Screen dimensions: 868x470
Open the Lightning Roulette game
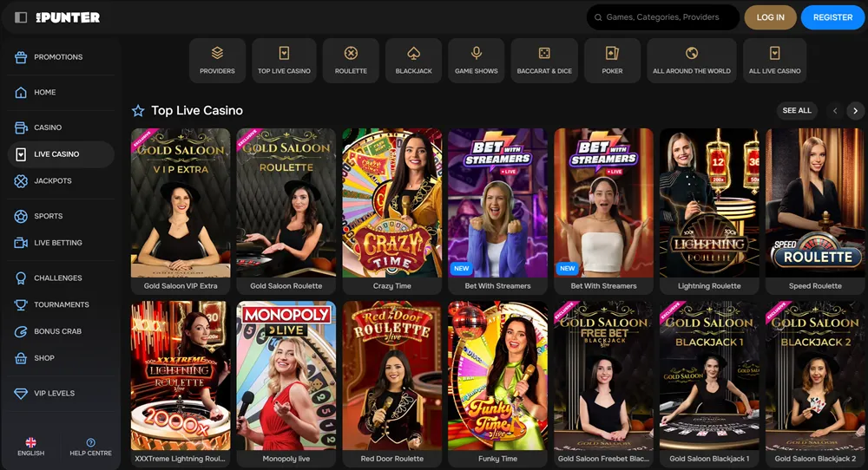[709, 212]
